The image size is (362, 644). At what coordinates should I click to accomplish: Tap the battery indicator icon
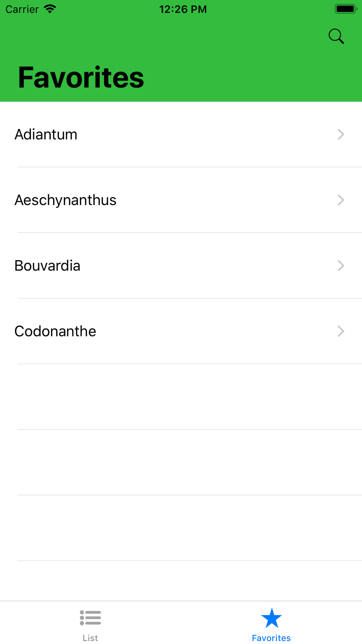click(346, 9)
